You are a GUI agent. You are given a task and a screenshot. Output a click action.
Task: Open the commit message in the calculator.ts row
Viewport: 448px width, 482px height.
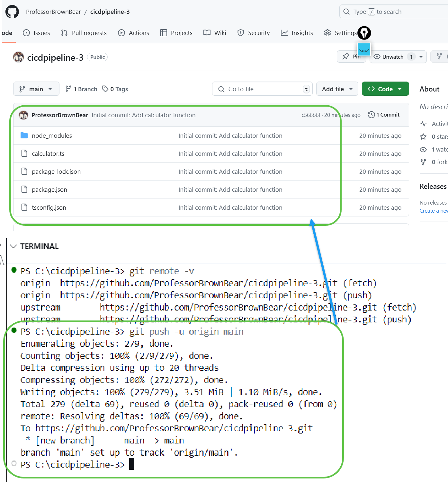tap(230, 153)
